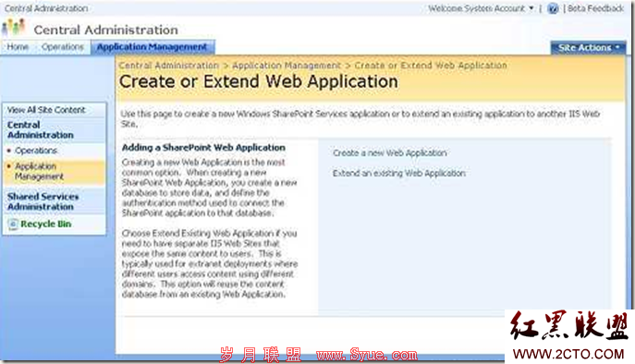Click the large Central Administration site title
635x364 pixels.
point(105,30)
